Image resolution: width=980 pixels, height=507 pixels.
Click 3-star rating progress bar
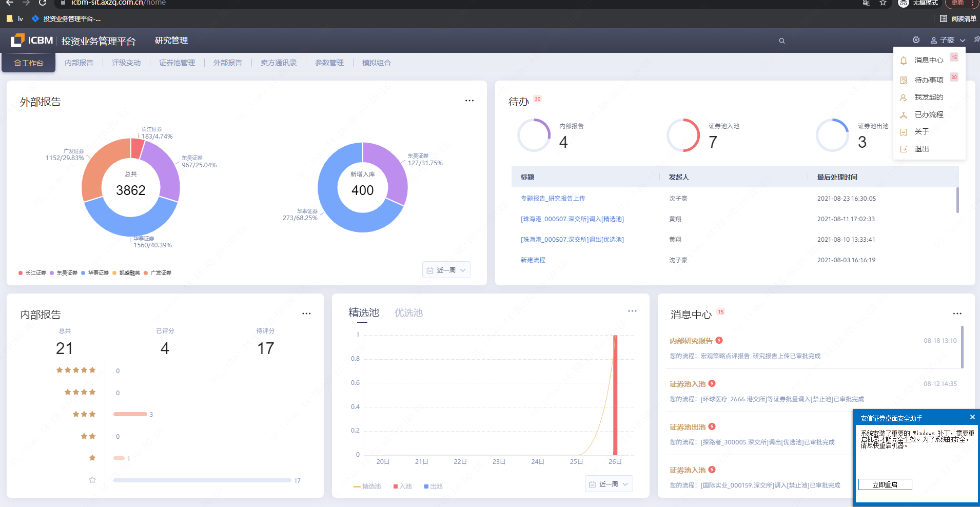[x=130, y=414]
